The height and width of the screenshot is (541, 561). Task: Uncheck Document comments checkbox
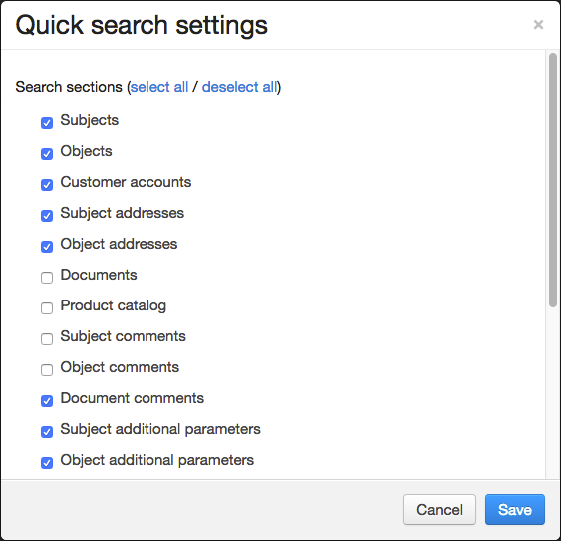tap(47, 401)
